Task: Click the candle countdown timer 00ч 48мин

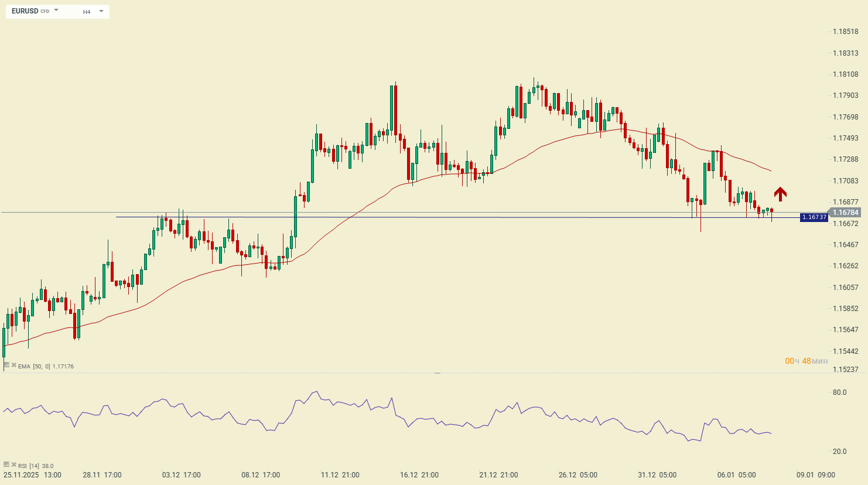Action: [806, 361]
